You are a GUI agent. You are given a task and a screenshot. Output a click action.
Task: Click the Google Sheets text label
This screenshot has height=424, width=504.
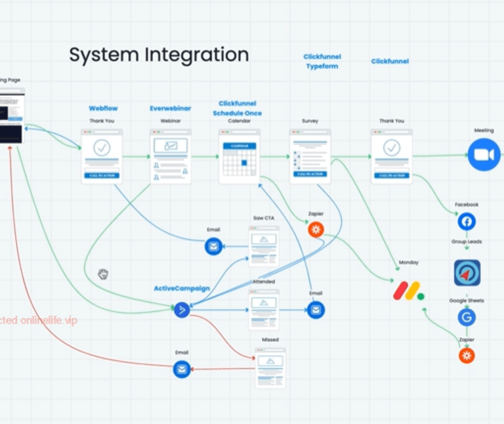467,301
